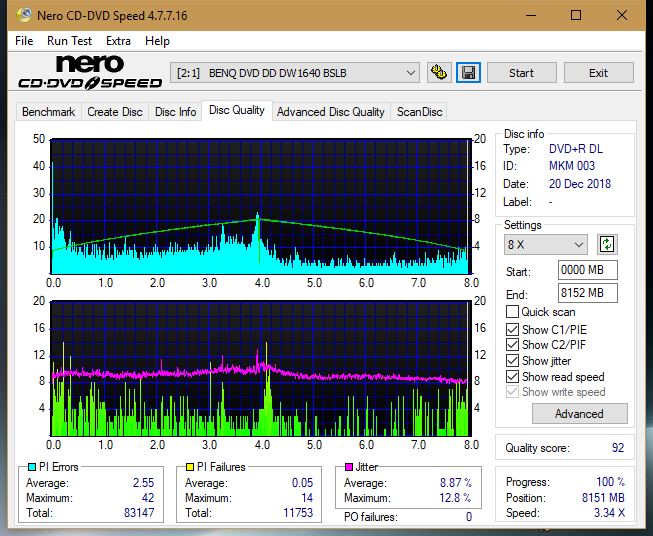This screenshot has height=536, width=653.
Task: Minimize the Nero CD-DVD Speed window
Action: pyautogui.click(x=531, y=15)
